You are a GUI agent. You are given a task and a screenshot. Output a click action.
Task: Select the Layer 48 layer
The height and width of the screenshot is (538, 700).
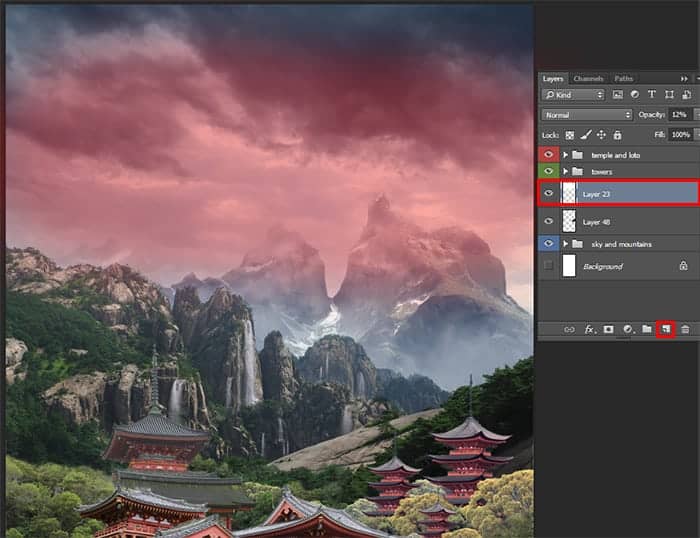coord(619,221)
